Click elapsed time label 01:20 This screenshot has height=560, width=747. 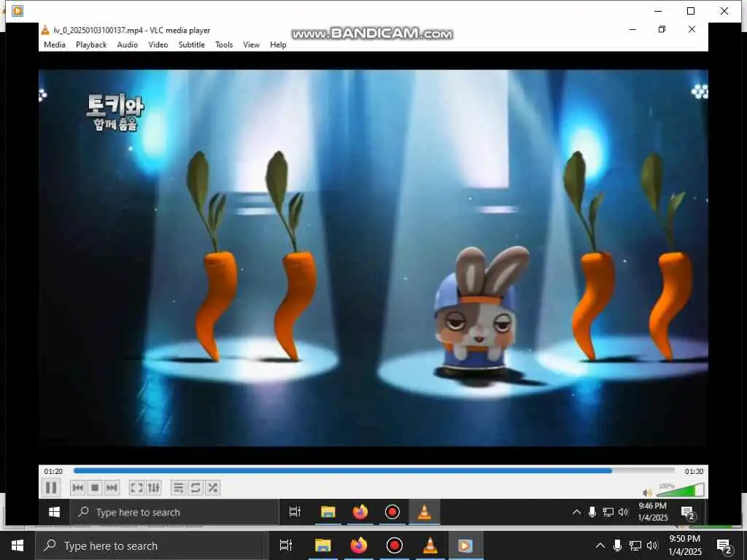53,472
